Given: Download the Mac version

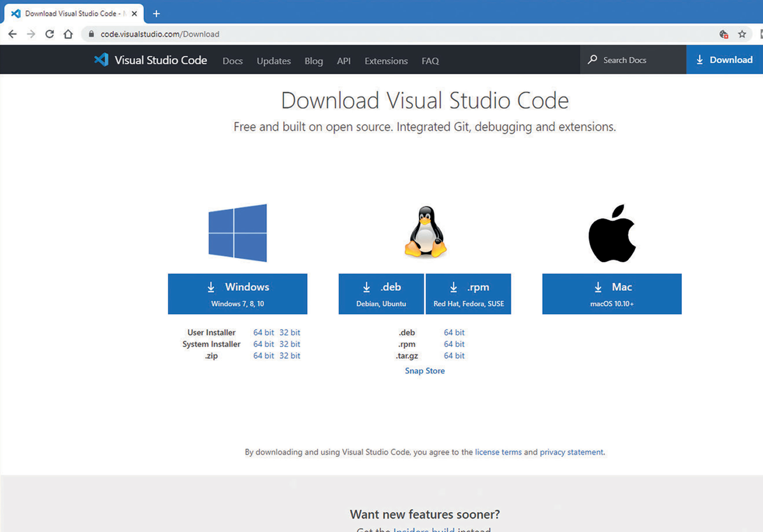Looking at the screenshot, I should pyautogui.click(x=611, y=294).
